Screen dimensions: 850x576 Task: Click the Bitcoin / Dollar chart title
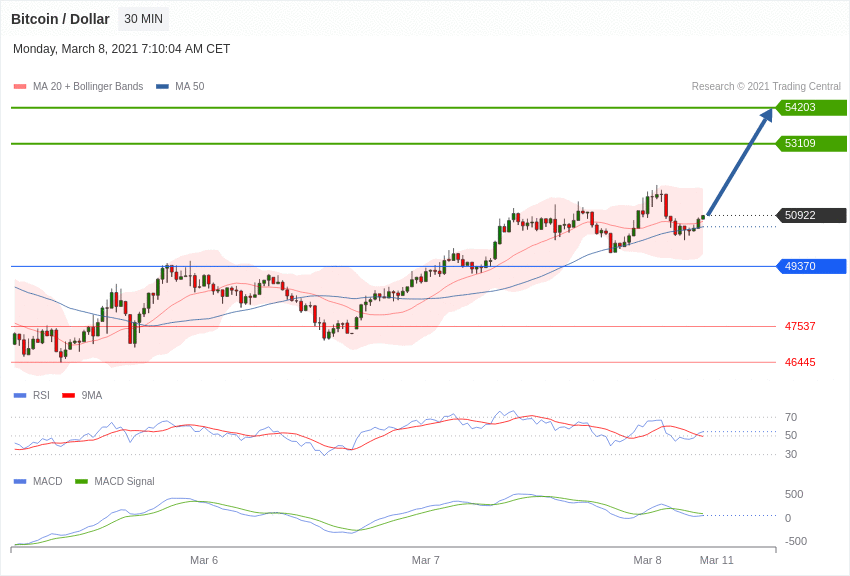[60, 19]
